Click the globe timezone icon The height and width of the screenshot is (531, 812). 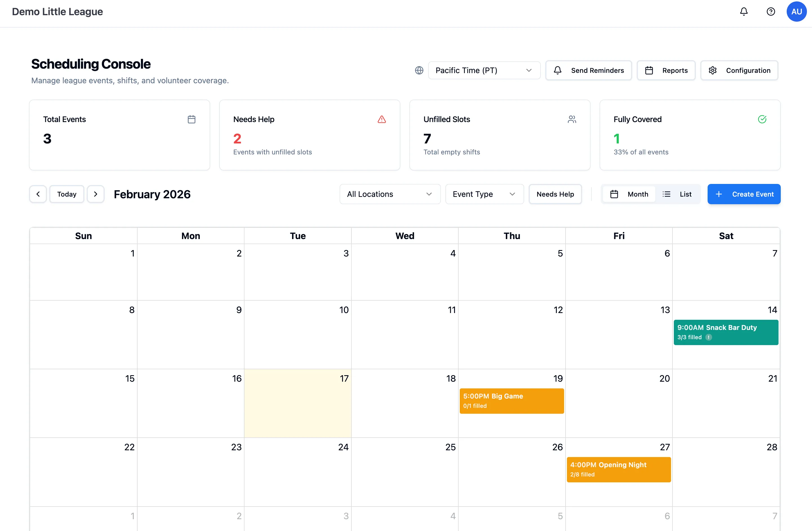coord(419,70)
